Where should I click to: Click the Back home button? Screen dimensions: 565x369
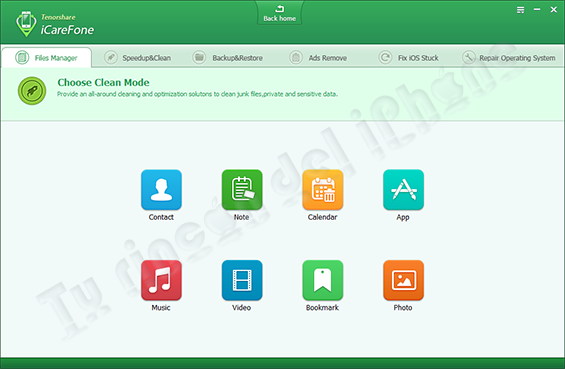pyautogui.click(x=280, y=13)
